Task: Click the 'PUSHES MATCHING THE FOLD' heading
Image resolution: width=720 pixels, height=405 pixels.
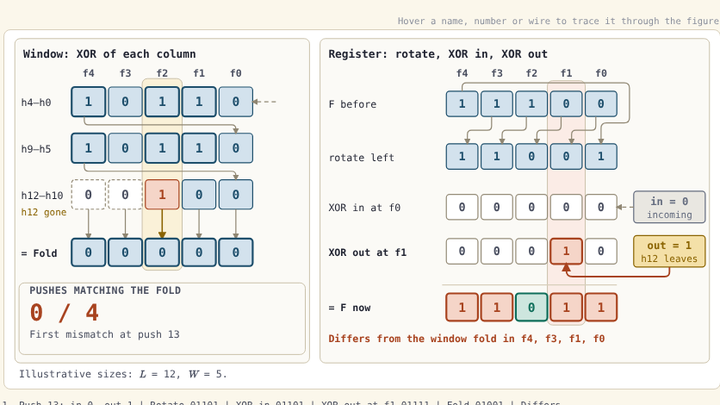Action: click(x=105, y=290)
